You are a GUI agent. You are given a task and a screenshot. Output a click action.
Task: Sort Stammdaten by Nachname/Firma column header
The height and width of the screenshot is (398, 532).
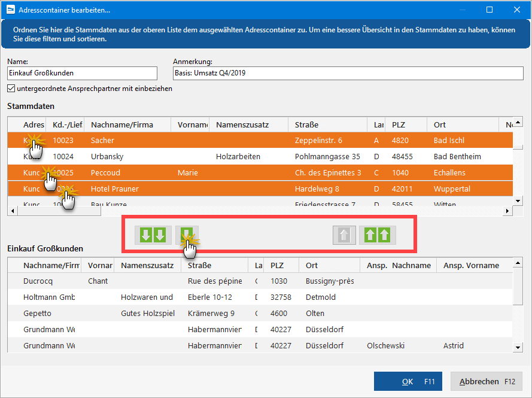[127, 124]
